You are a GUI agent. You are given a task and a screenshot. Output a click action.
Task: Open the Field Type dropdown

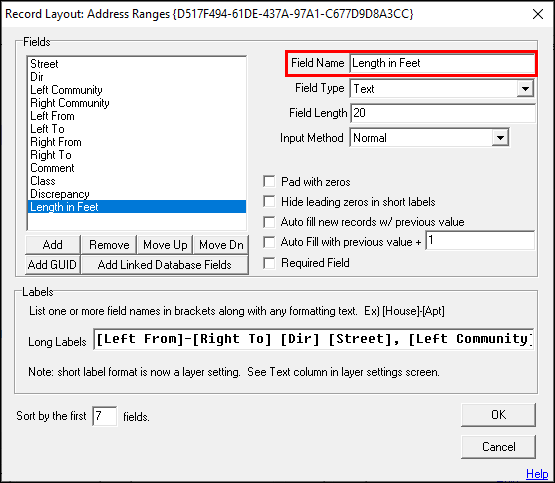(x=525, y=88)
